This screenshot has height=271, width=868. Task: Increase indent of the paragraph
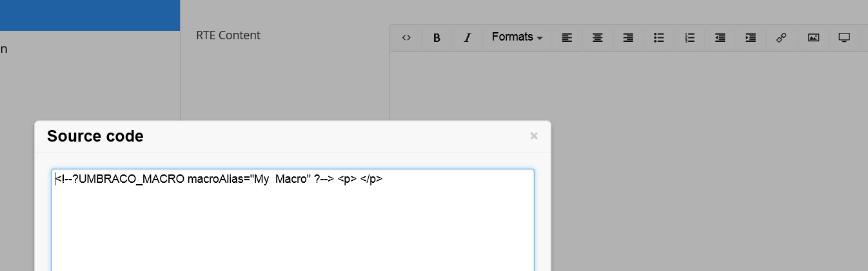pos(751,37)
